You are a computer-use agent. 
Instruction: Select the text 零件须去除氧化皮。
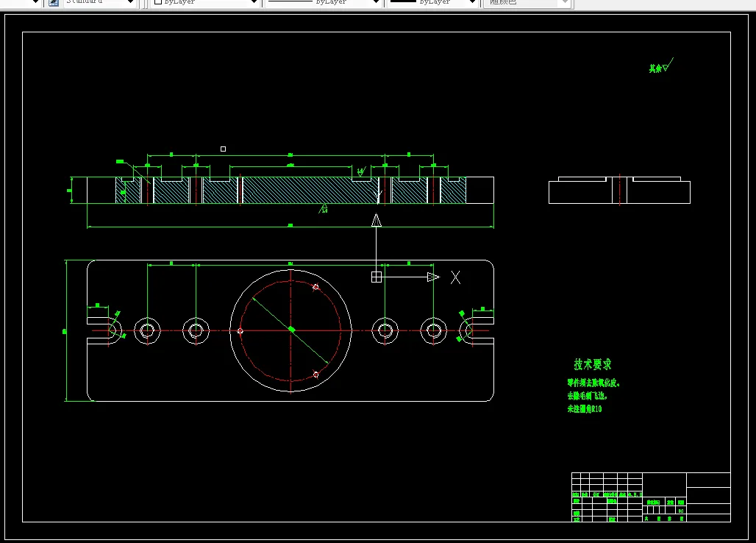point(593,383)
